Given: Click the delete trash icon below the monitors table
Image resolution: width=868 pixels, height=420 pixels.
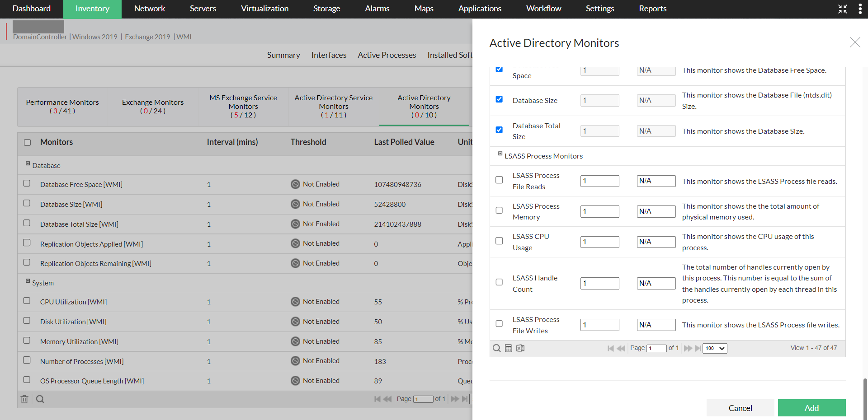Looking at the screenshot, I should [x=24, y=399].
